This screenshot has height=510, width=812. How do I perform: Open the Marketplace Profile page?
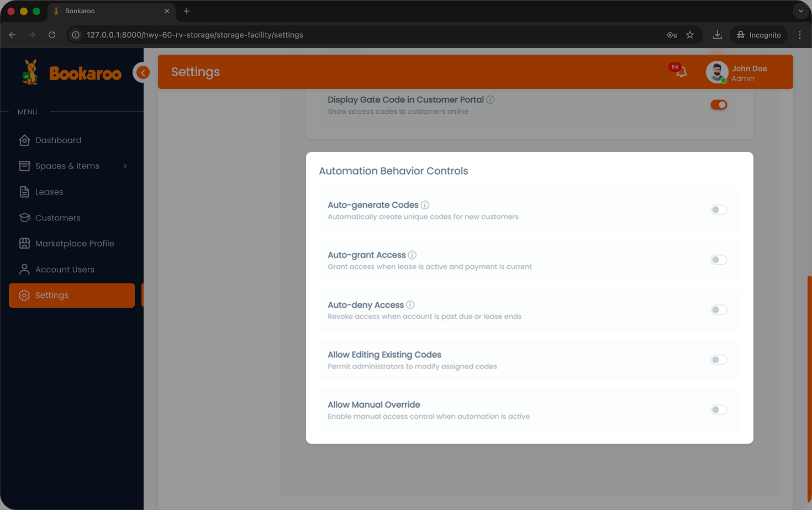point(75,244)
